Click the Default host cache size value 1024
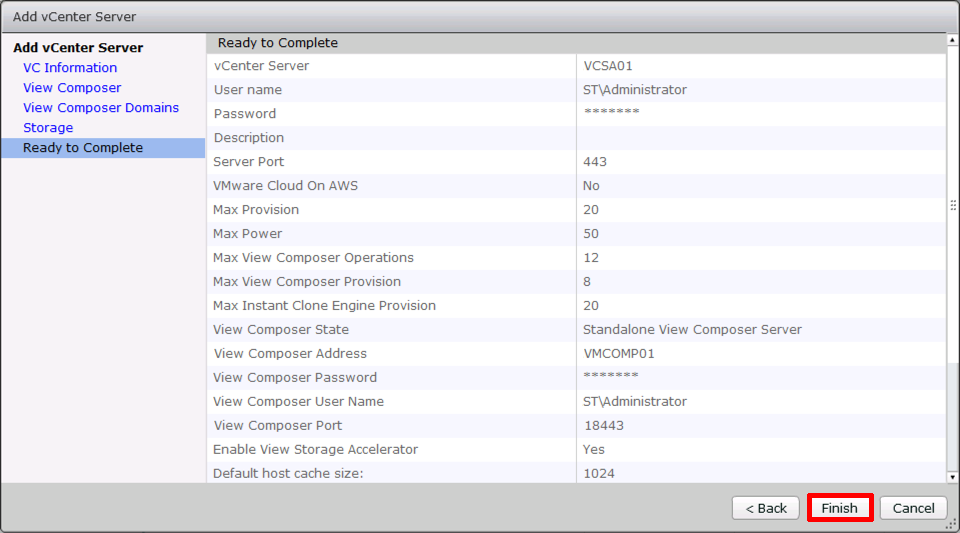This screenshot has height=533, width=960. click(x=599, y=473)
